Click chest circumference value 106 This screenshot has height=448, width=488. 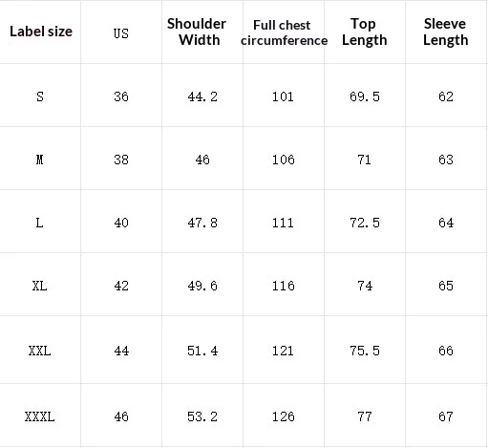(284, 160)
